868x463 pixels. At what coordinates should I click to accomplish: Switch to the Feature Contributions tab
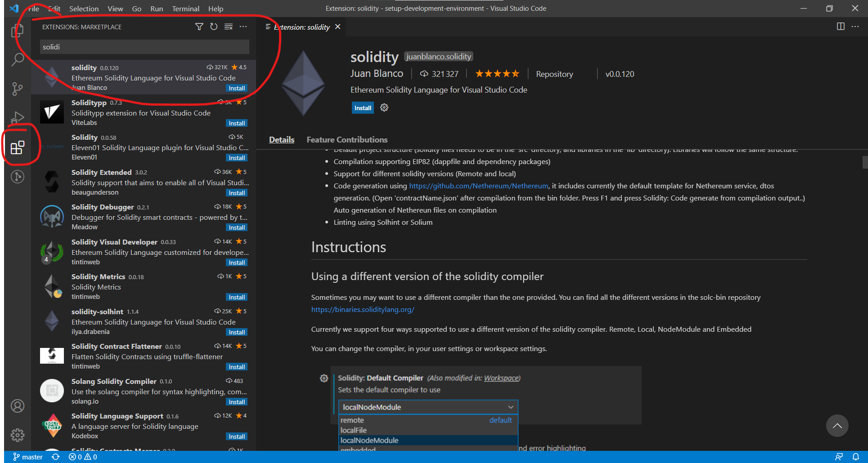click(346, 139)
